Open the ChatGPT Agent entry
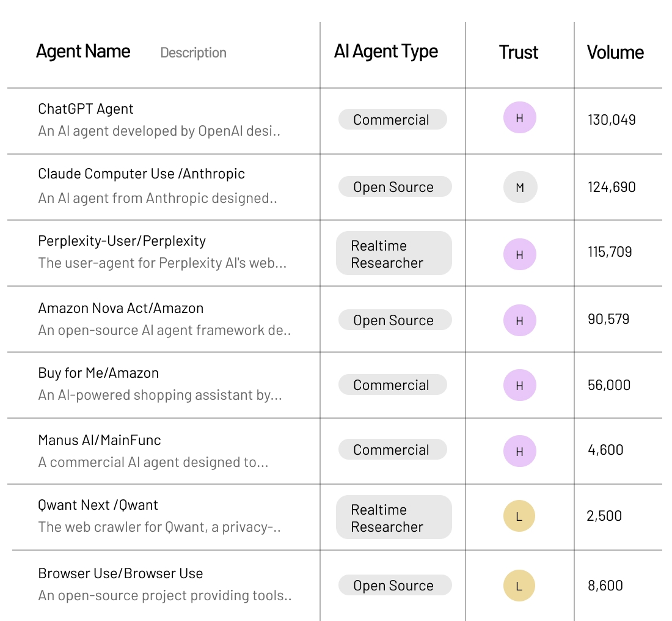Viewport: 672px width, 621px height. pos(86,109)
